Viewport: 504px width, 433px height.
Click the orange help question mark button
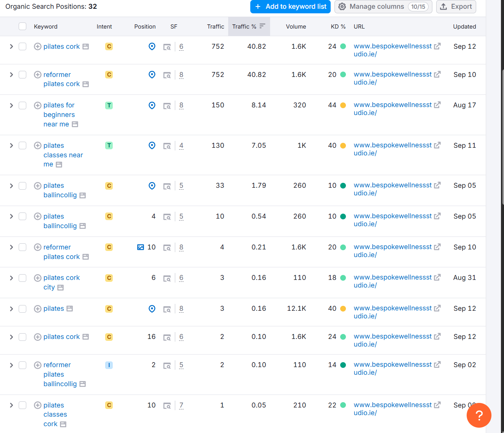point(478,415)
